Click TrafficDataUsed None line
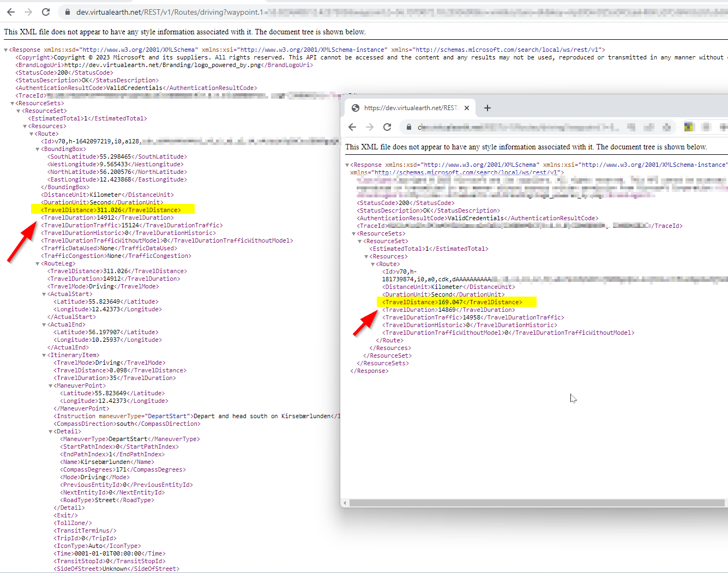 click(x=109, y=248)
